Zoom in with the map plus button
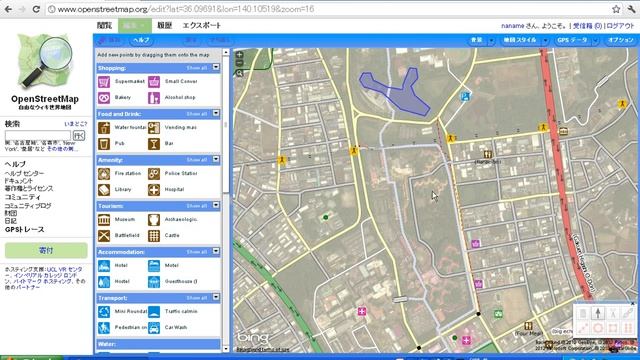640x360 pixels. tap(240, 54)
